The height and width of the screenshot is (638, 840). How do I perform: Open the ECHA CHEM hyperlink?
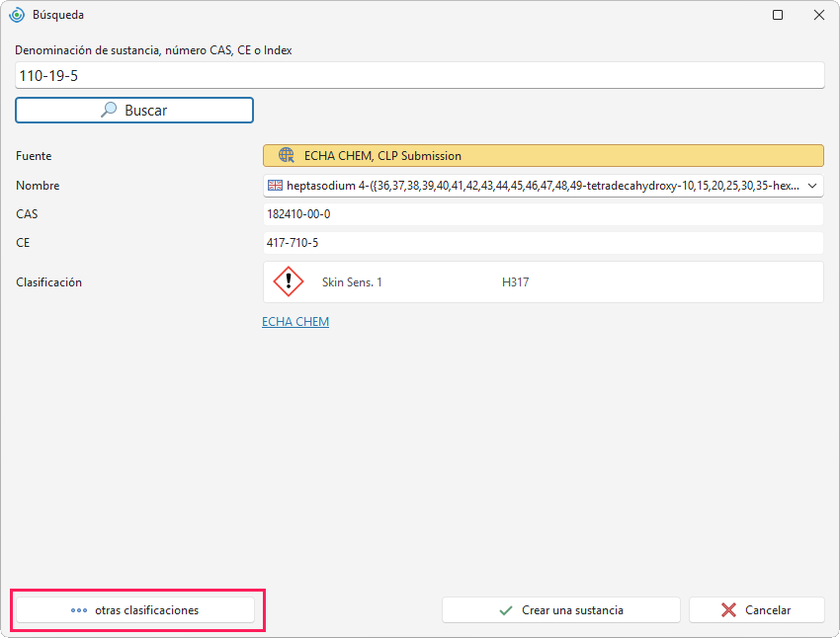click(295, 322)
